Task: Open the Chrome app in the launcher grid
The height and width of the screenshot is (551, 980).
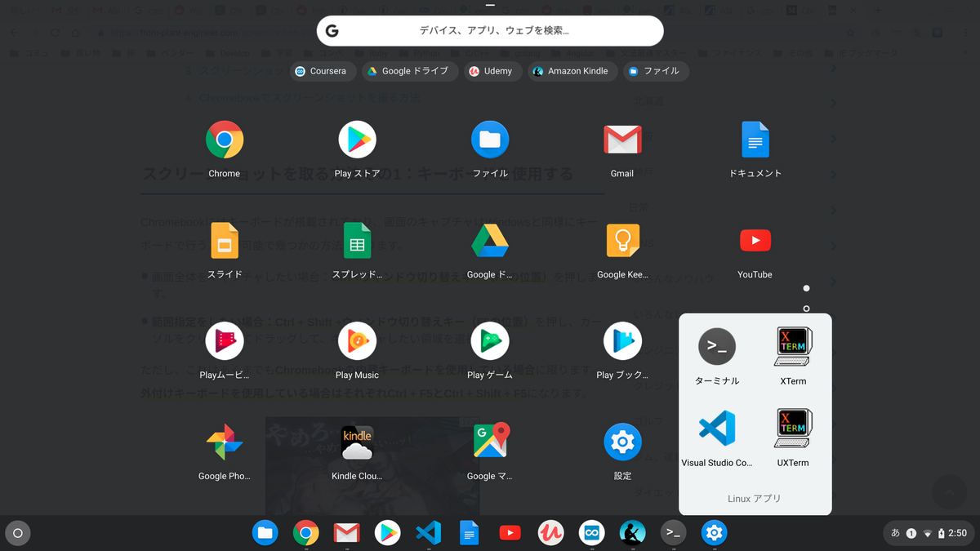Action: (x=225, y=140)
